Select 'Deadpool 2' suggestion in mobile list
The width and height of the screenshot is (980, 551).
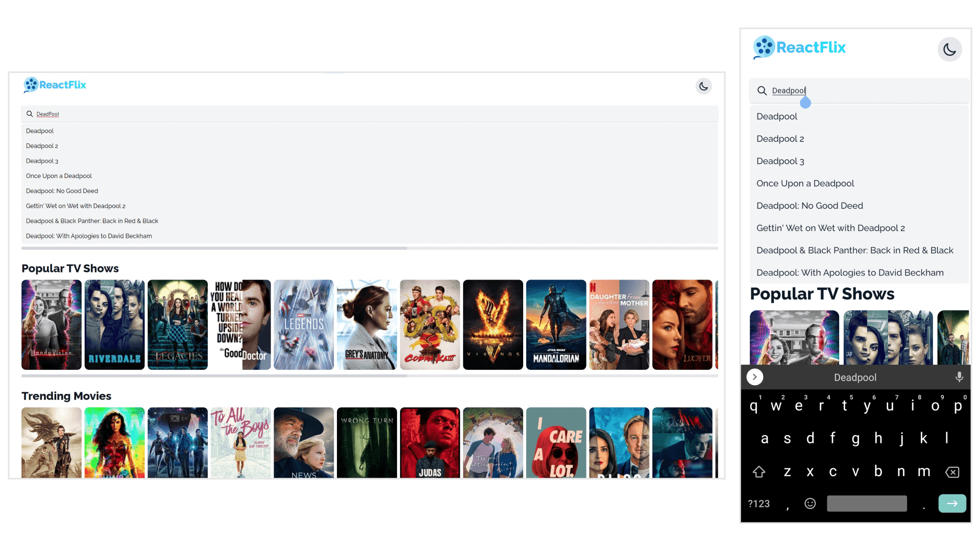860,139
